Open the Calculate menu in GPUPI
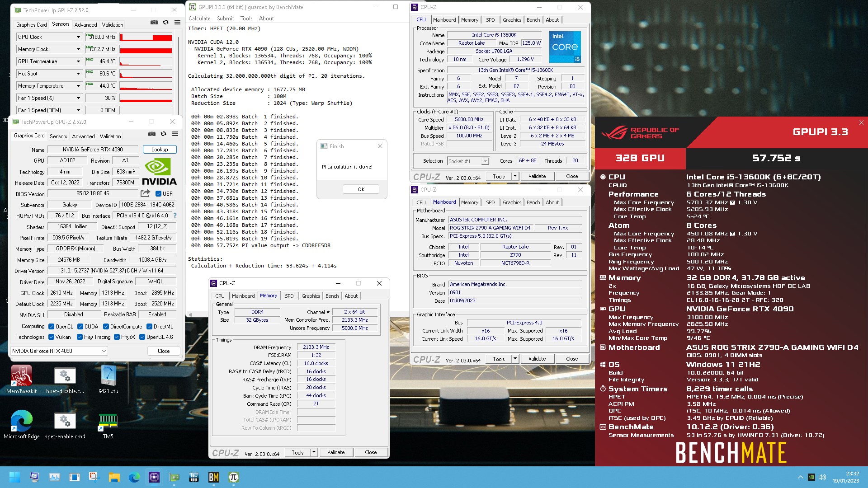 [199, 19]
